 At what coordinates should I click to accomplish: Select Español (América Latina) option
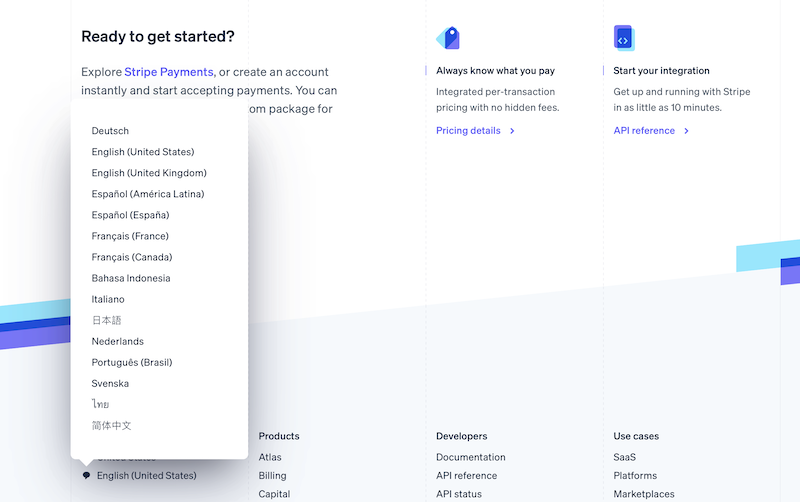[148, 194]
